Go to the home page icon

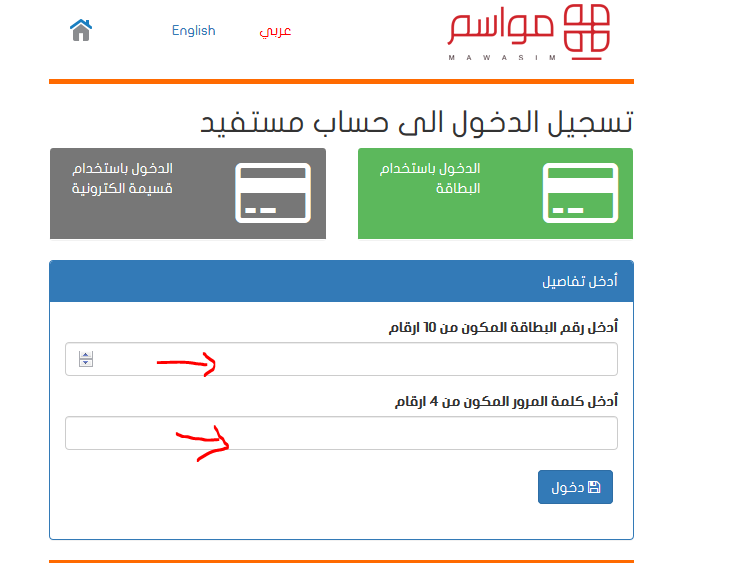[x=81, y=30]
